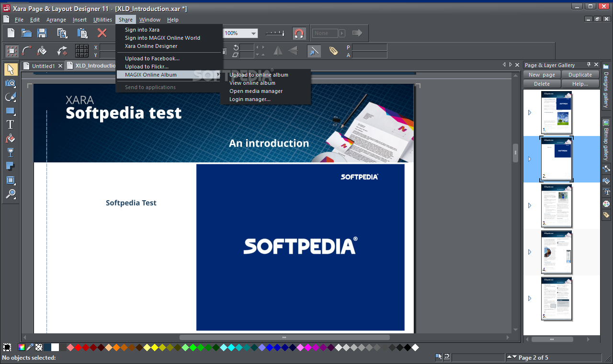Screen dimensions: 613x364
Task: Pick the eyedropper color picker icon
Action: click(30, 347)
